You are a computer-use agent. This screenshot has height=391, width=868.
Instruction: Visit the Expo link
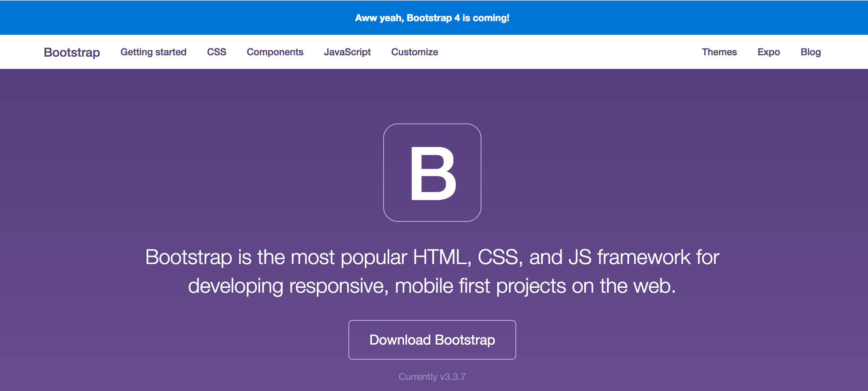click(769, 52)
